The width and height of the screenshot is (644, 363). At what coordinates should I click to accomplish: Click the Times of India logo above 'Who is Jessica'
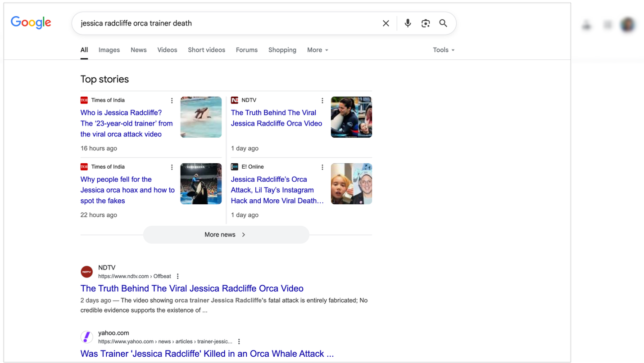coord(84,100)
